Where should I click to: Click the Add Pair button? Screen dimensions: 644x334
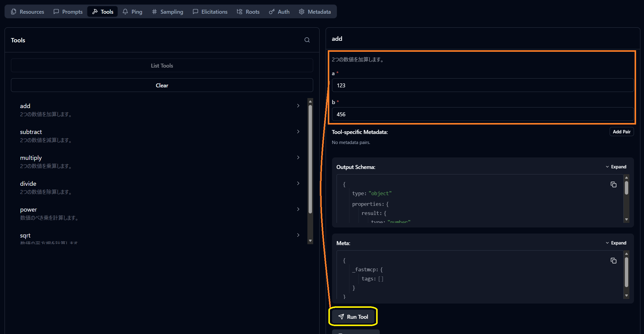621,132
